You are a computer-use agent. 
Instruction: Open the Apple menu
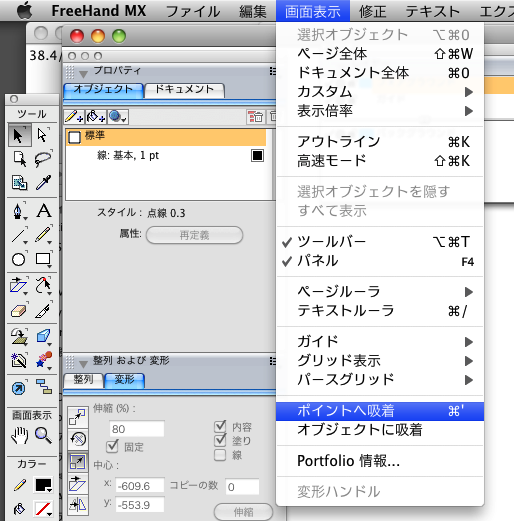click(x=25, y=11)
